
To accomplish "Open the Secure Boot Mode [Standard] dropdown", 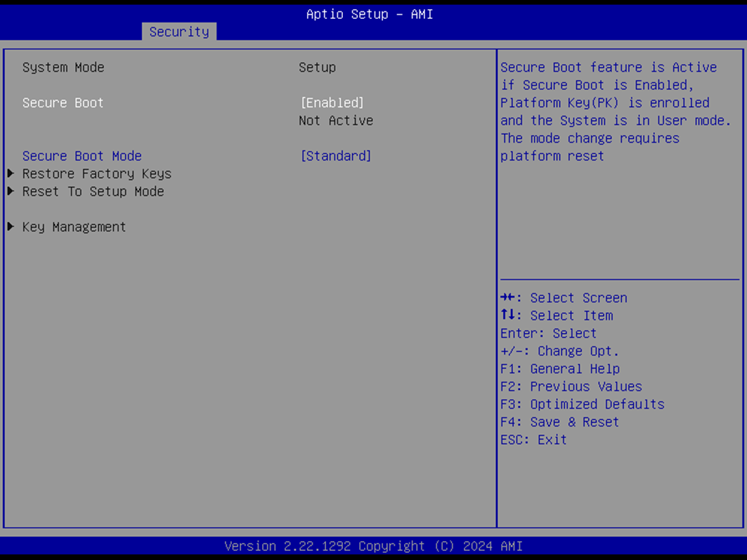I will point(336,155).
